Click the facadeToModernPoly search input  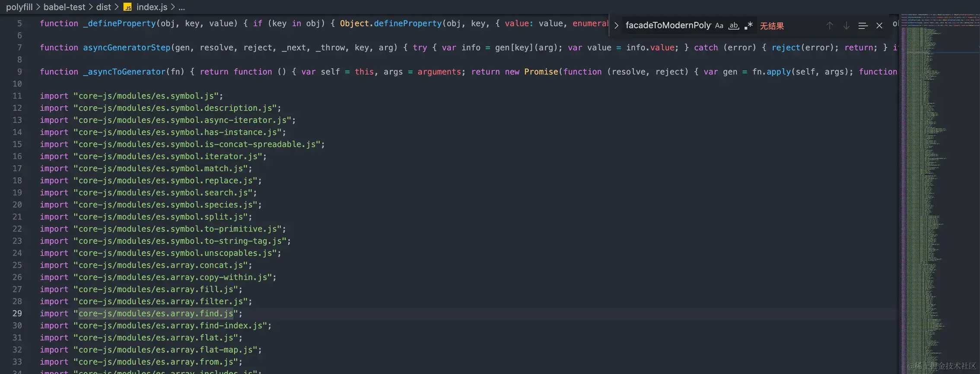point(667,26)
